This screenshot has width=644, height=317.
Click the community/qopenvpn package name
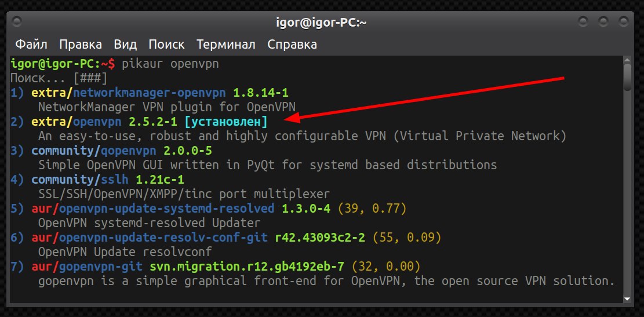(x=94, y=151)
